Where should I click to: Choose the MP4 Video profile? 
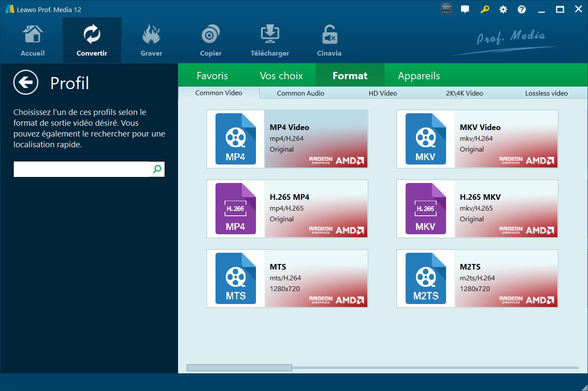click(287, 139)
